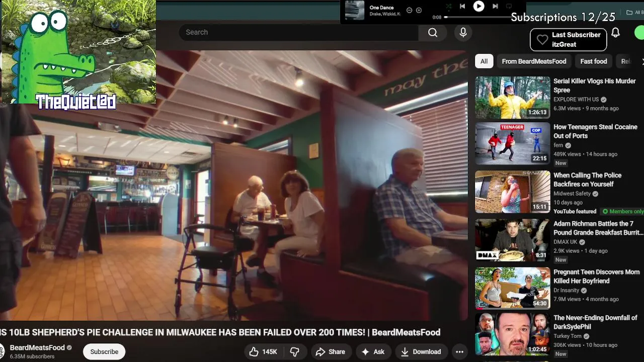
Task: Open fern channel name
Action: point(558,145)
